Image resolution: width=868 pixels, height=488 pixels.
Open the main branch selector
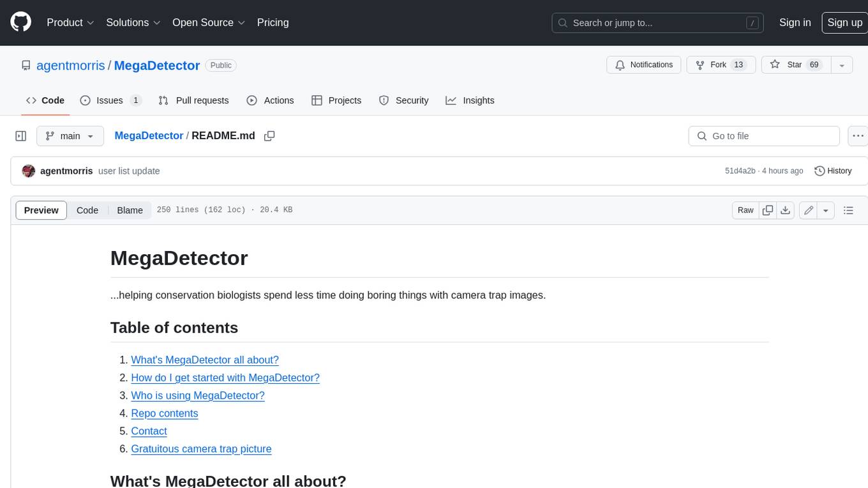[70, 136]
